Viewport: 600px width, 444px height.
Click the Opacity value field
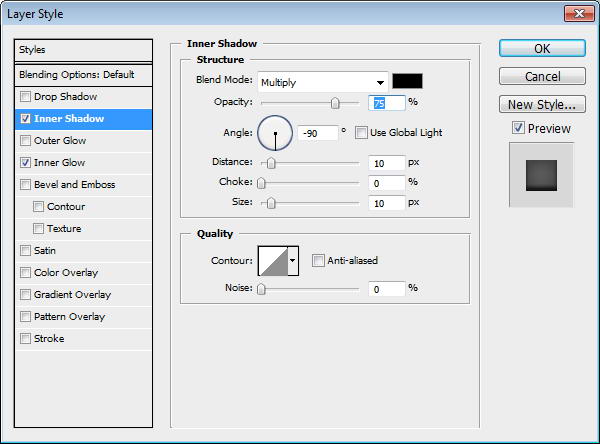coord(386,103)
